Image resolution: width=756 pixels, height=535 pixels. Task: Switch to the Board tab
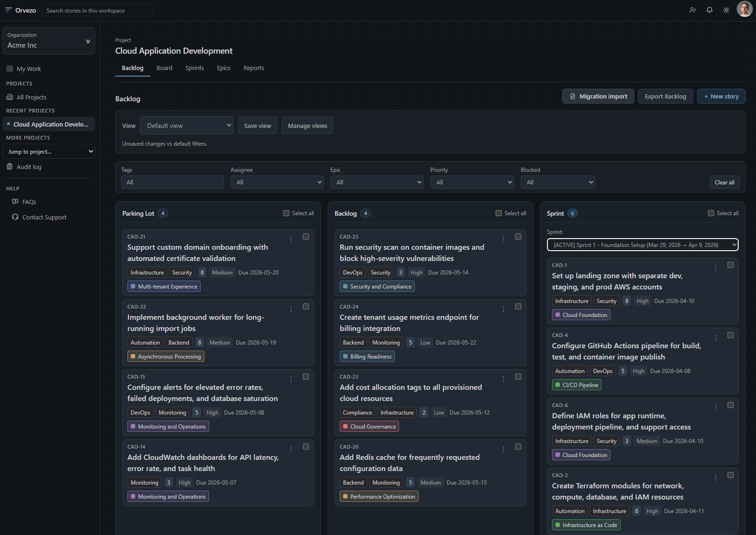pos(164,68)
